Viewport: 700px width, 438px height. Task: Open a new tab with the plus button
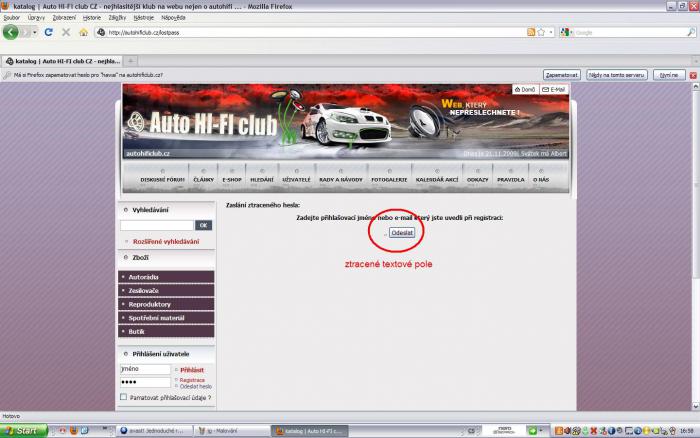[131, 61]
